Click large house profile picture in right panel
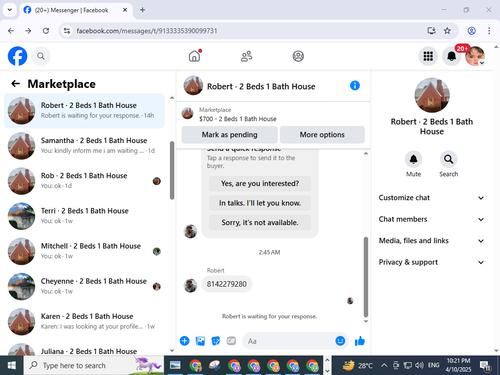Image resolution: width=500 pixels, height=375 pixels. (432, 95)
